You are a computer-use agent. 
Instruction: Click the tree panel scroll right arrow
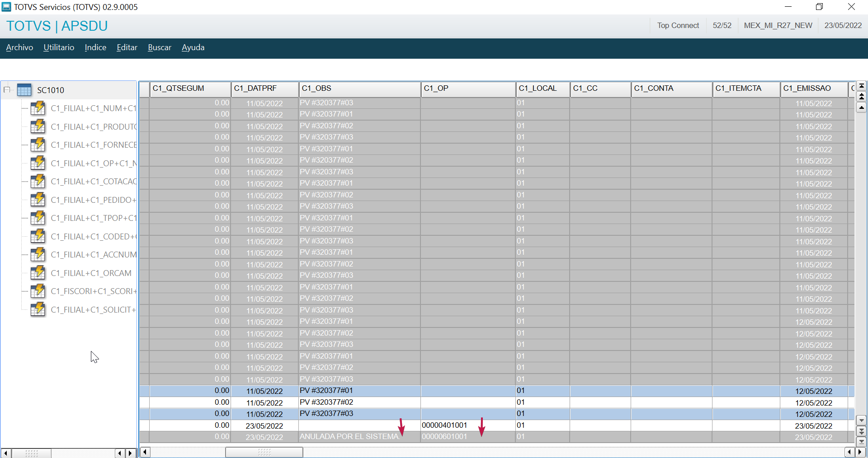(x=131, y=453)
